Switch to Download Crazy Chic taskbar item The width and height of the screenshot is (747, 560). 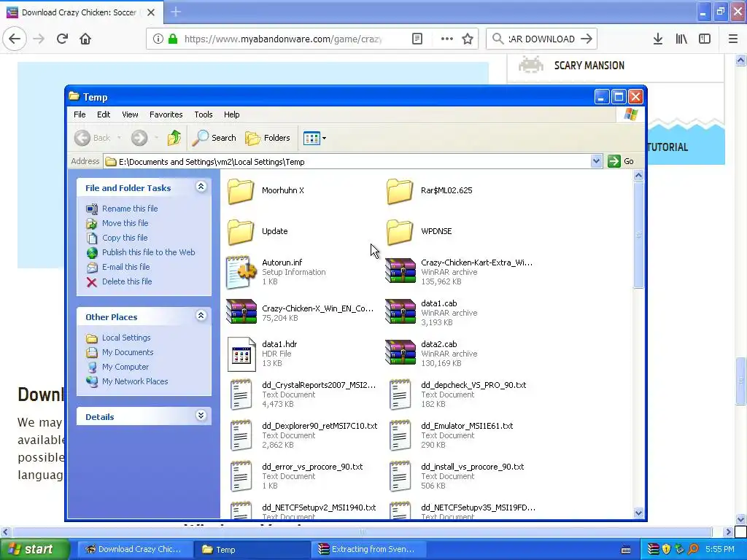click(135, 550)
